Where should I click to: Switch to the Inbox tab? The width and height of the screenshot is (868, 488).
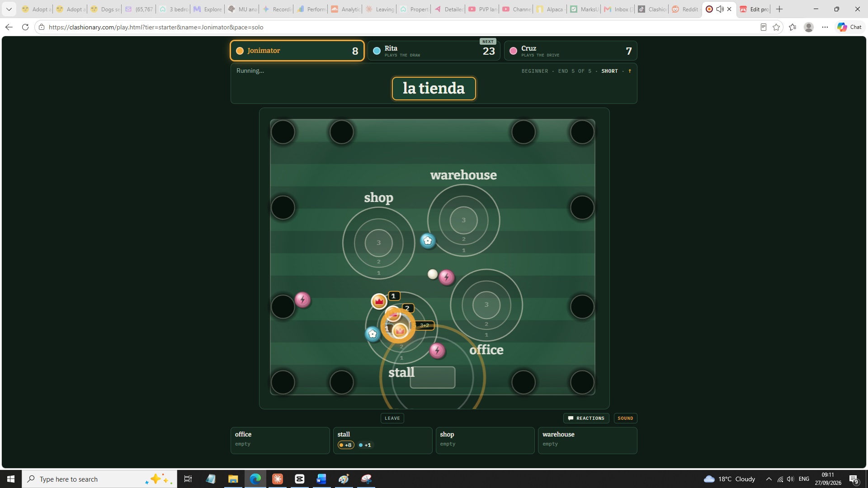tap(618, 9)
